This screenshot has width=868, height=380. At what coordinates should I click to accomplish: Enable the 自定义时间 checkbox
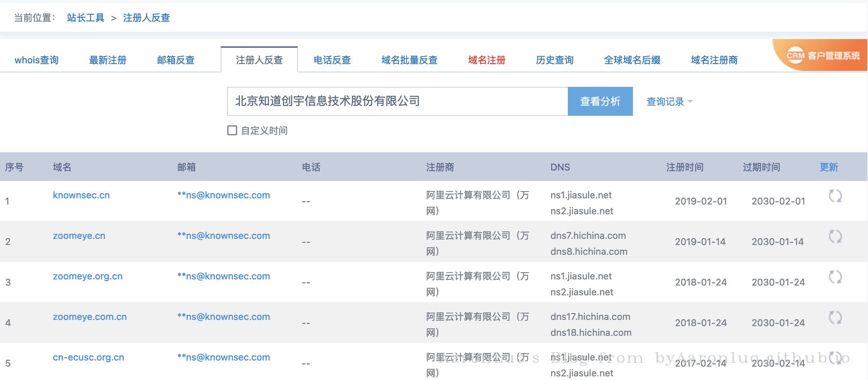(x=232, y=130)
